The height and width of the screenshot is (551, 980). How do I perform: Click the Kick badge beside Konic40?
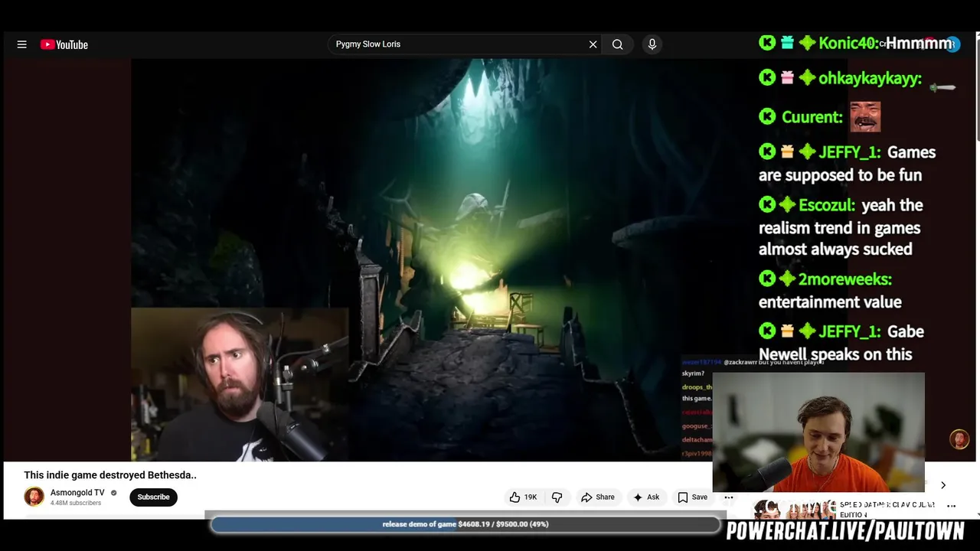click(767, 43)
